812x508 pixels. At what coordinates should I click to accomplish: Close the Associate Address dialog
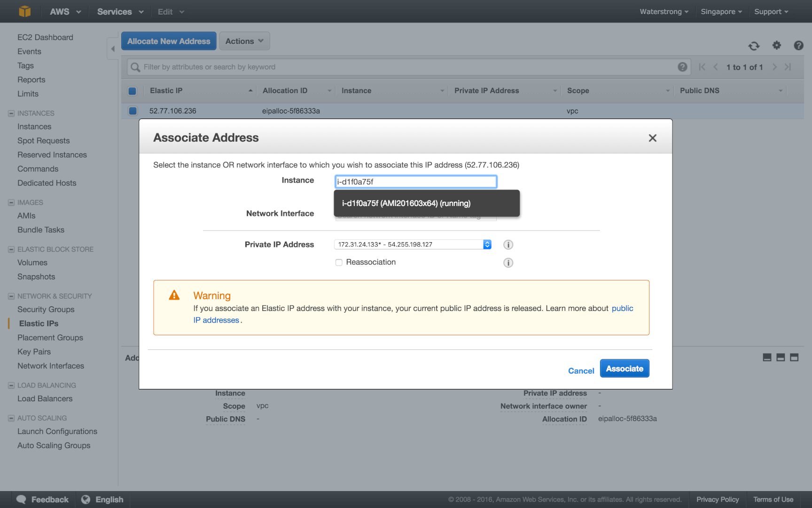coord(652,138)
